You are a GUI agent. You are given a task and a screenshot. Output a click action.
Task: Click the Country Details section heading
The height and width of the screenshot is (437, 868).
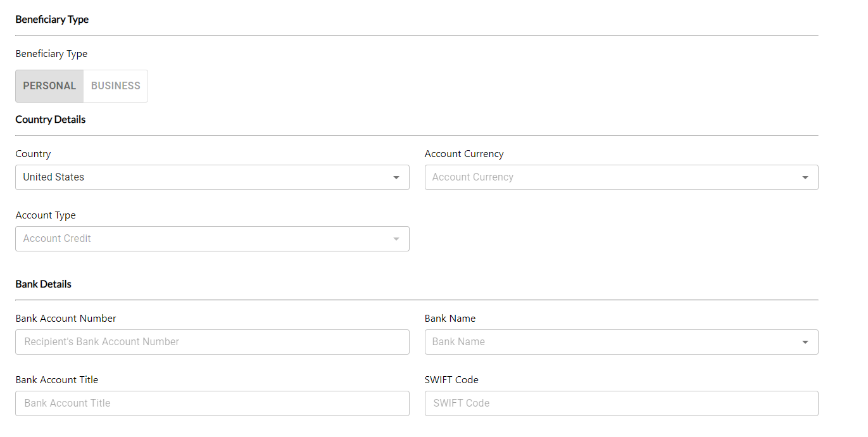click(x=51, y=120)
